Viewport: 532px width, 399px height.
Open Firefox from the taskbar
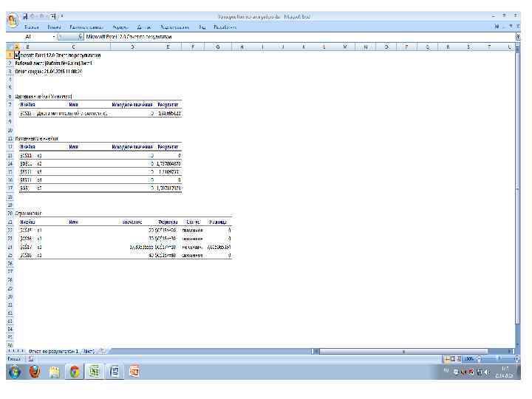tap(35, 372)
